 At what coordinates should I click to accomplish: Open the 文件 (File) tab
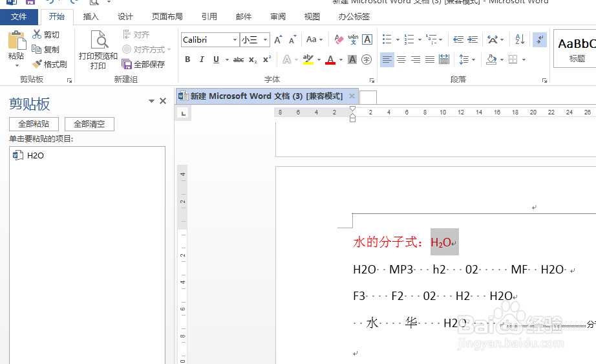[19, 17]
